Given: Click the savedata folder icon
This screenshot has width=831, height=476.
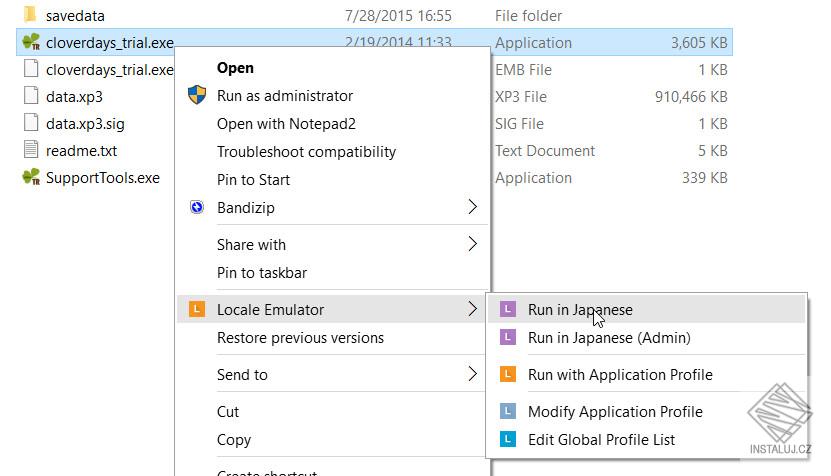Looking at the screenshot, I should click(x=30, y=16).
